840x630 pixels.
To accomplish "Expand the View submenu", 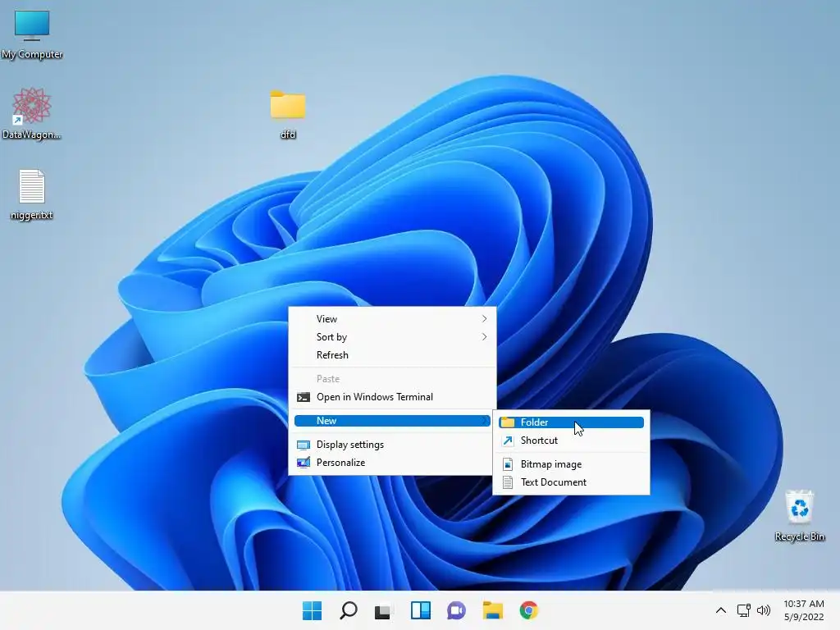I will click(x=392, y=319).
